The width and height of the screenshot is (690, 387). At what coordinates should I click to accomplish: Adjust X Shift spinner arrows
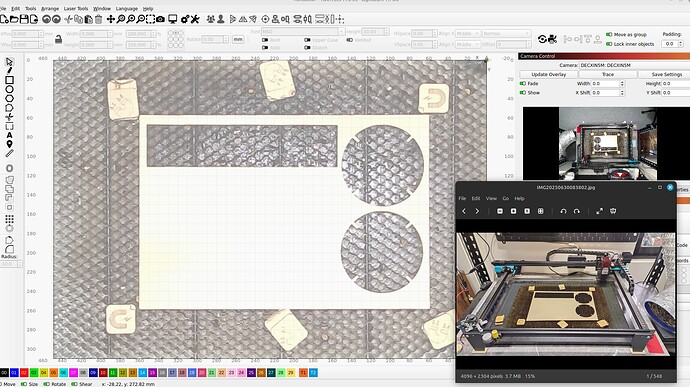(622, 93)
